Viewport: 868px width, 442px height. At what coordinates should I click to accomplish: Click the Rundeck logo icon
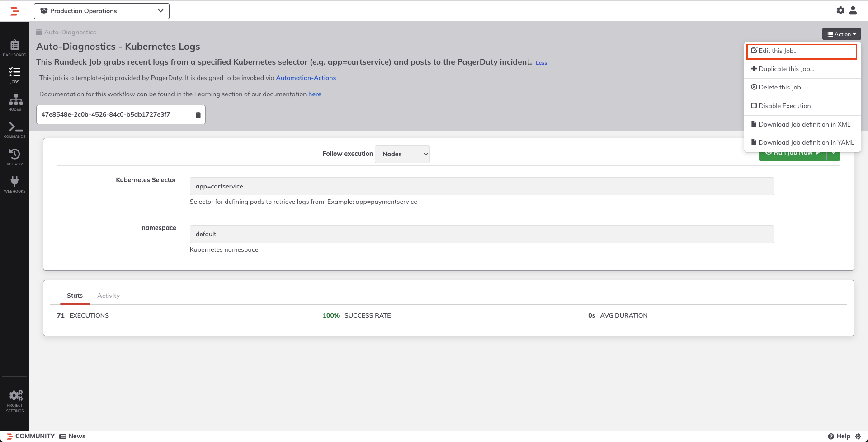click(14, 11)
